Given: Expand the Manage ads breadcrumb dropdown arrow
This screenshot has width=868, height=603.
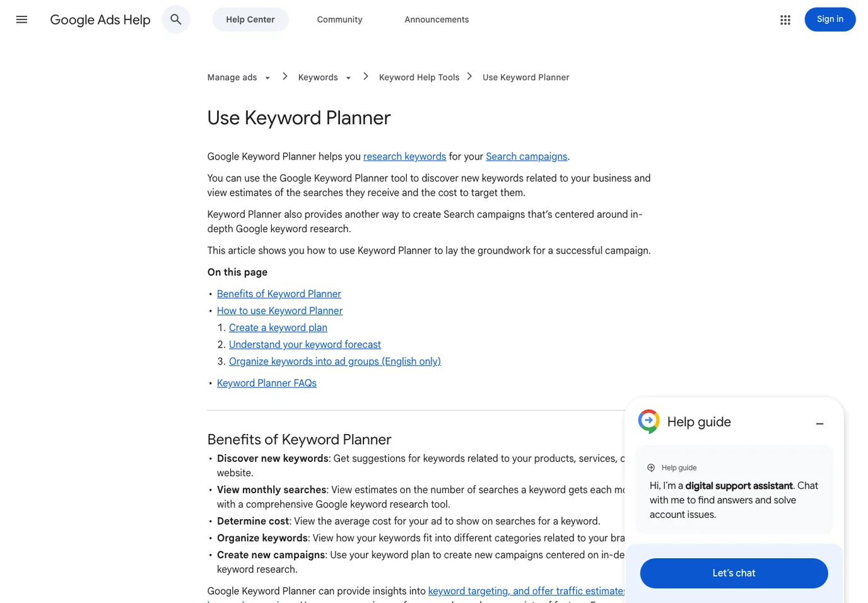Looking at the screenshot, I should click(x=267, y=78).
